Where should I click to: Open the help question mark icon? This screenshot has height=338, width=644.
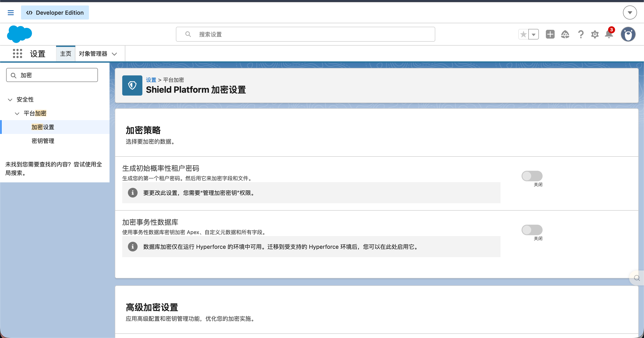pyautogui.click(x=581, y=34)
